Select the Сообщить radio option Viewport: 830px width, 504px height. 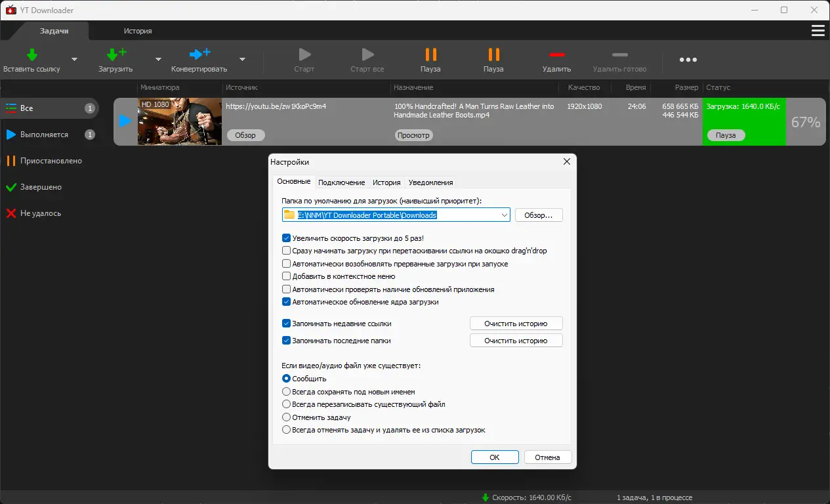286,379
